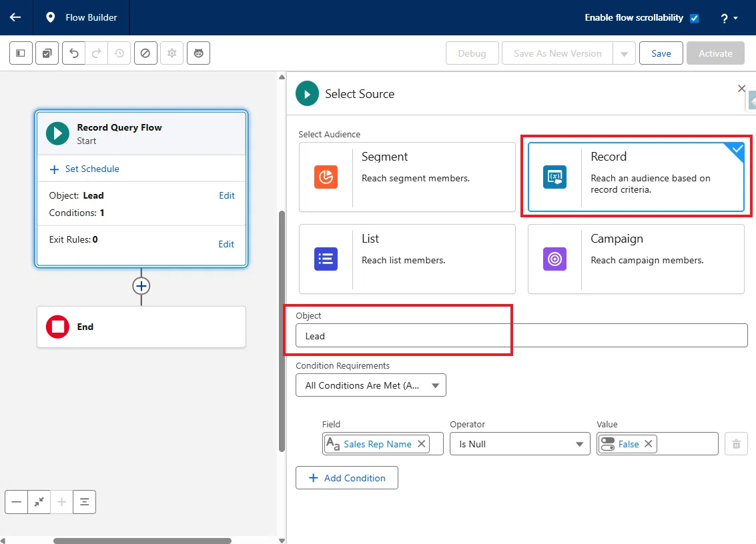Click the collapsed side tab beside close
The width and height of the screenshot is (756, 544).
tap(751, 100)
